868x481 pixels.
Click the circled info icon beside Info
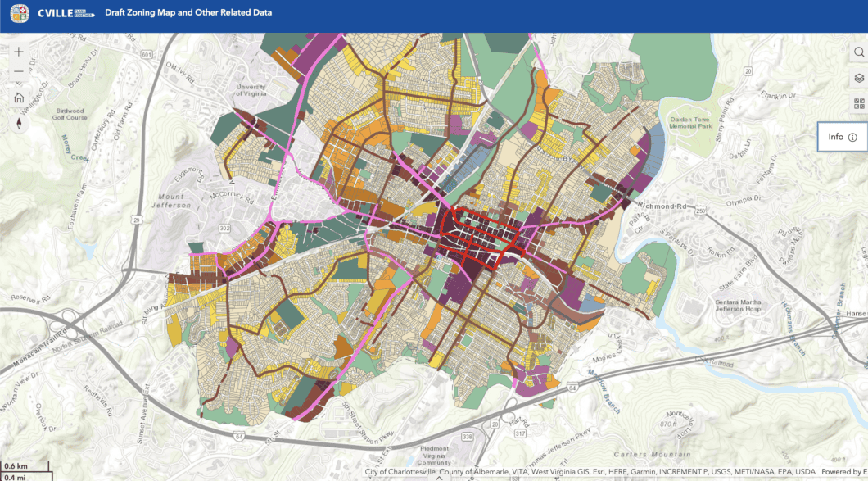(851, 137)
